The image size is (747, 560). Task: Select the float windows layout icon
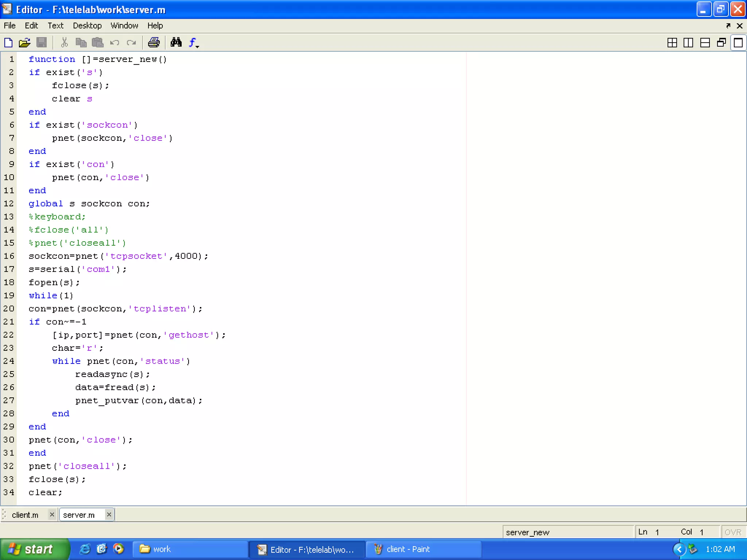pyautogui.click(x=721, y=43)
